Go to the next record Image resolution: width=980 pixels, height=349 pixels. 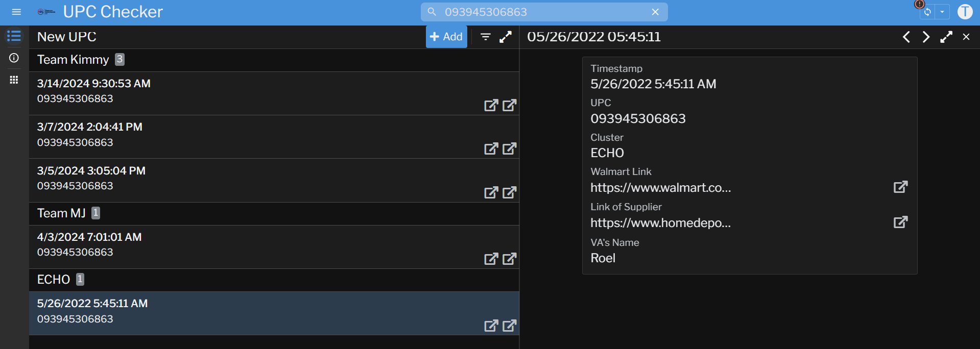coord(926,37)
